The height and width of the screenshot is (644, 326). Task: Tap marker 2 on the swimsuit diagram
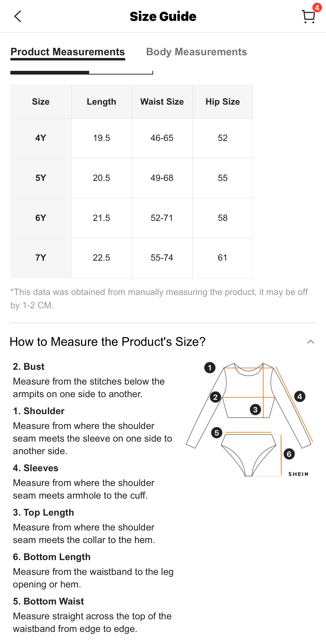[x=215, y=397]
